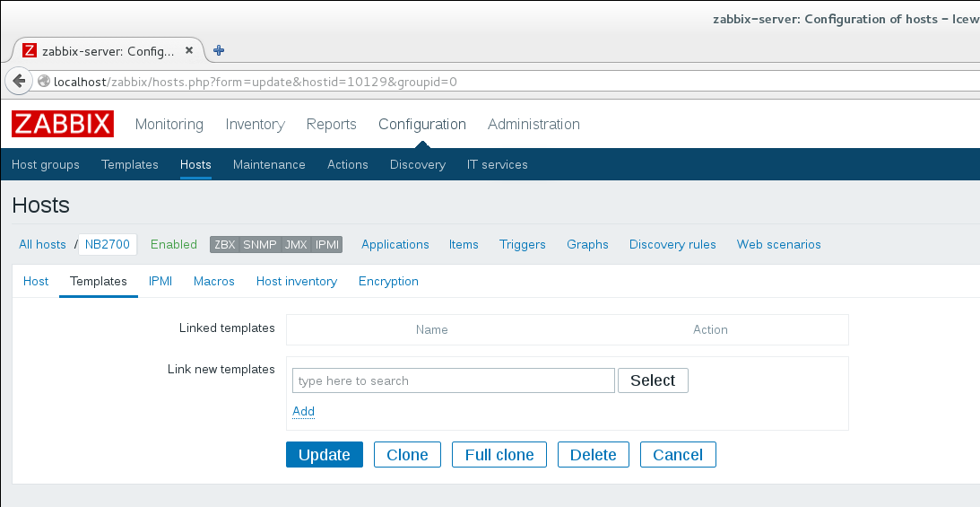Open the Monitoring menu
980x507 pixels.
tap(169, 124)
